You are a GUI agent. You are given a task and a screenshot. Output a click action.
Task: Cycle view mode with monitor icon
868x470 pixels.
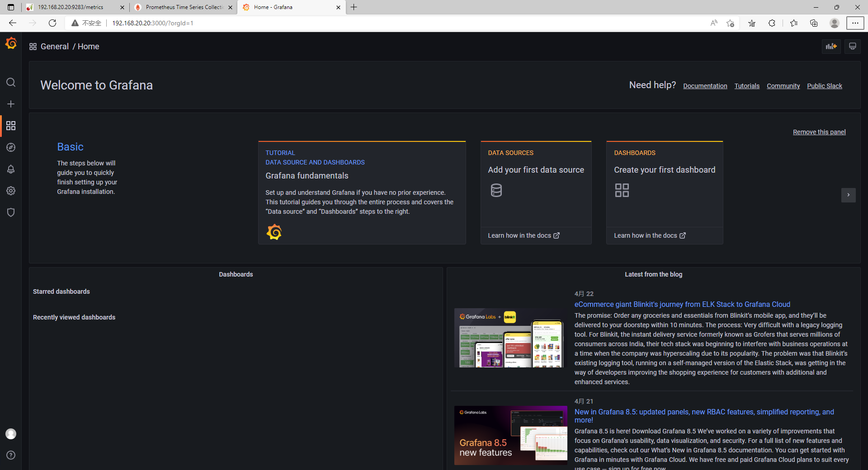point(853,46)
